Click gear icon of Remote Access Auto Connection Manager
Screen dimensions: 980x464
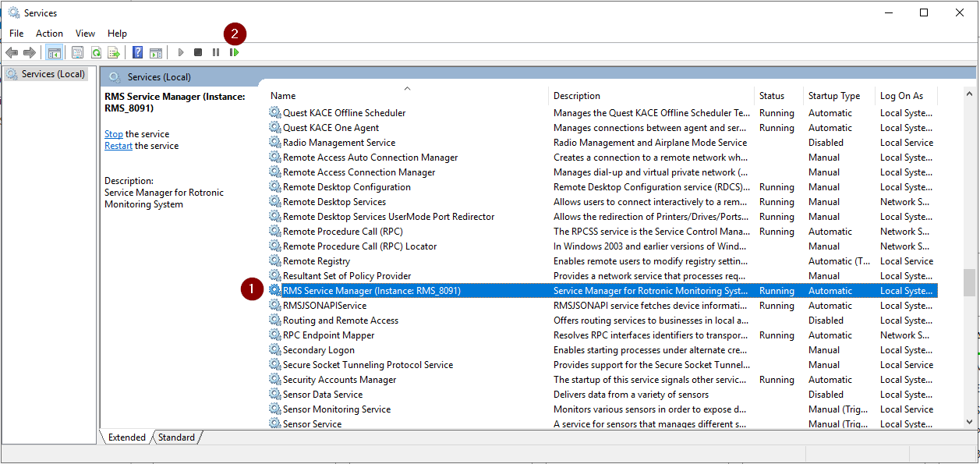[x=274, y=158]
